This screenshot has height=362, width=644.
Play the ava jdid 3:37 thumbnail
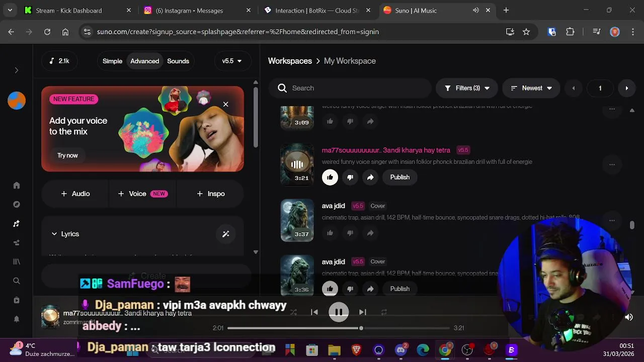[x=297, y=220]
